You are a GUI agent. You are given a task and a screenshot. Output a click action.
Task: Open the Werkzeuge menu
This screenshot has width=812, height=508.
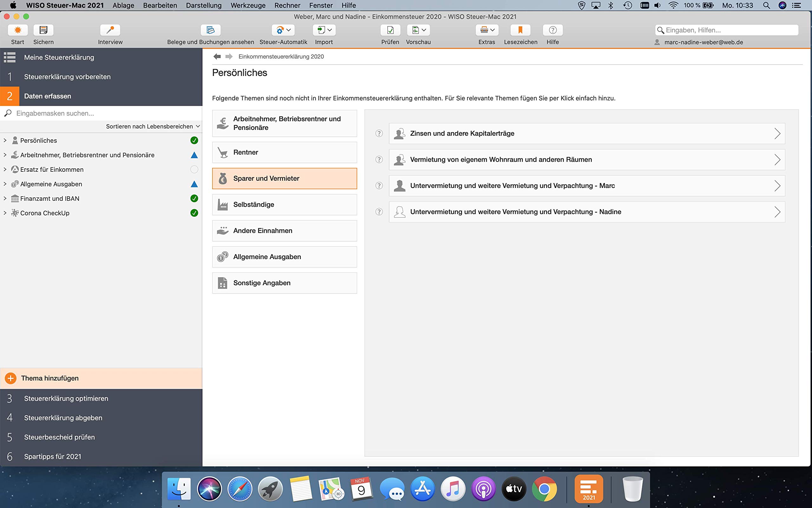click(248, 5)
